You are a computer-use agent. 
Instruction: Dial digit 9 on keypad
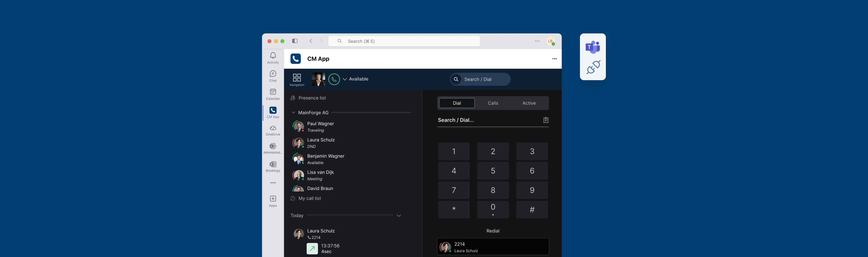(532, 190)
